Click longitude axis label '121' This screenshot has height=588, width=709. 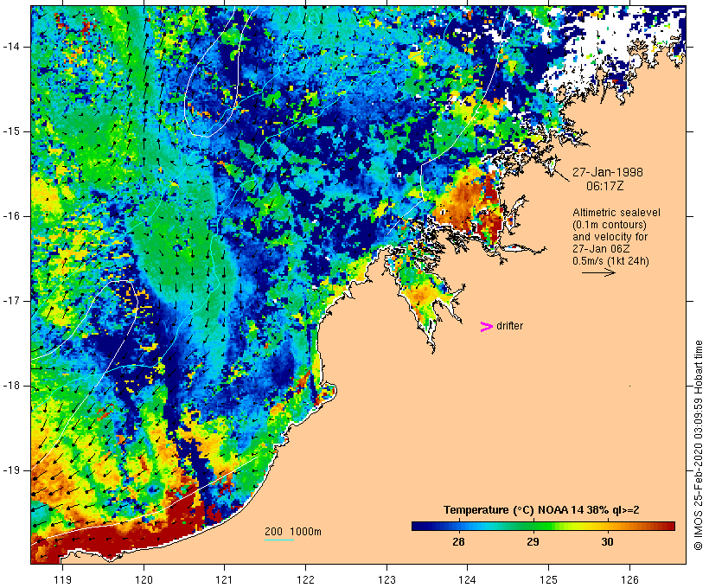point(224,579)
